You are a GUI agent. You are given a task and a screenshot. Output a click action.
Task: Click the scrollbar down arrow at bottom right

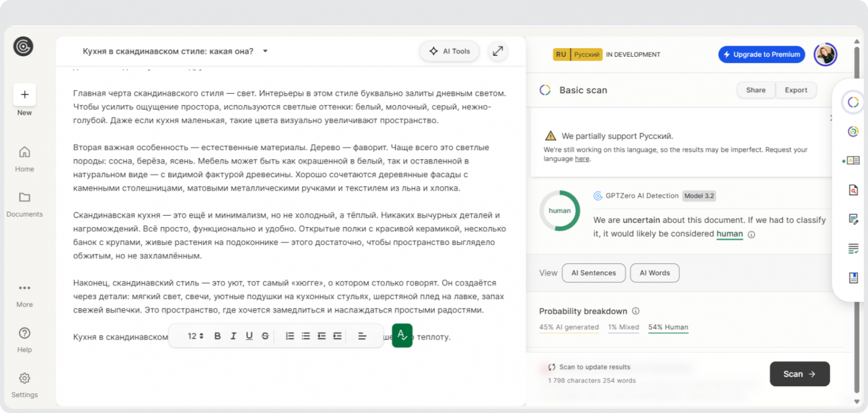point(857,402)
